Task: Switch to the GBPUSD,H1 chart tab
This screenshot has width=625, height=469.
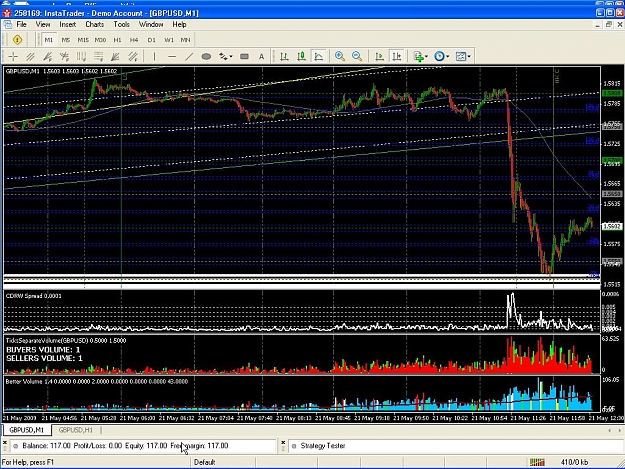Action: click(76, 430)
